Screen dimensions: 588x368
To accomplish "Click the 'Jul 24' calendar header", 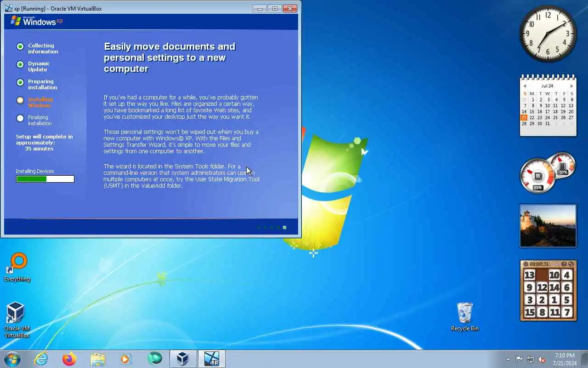I will [547, 86].
